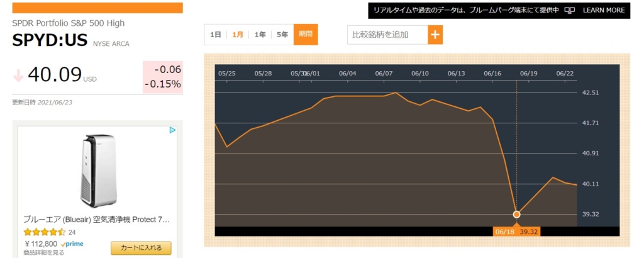Screen dimensions: 644x258
Task: Click the SPYD:US ticker heading
Action: (50, 40)
